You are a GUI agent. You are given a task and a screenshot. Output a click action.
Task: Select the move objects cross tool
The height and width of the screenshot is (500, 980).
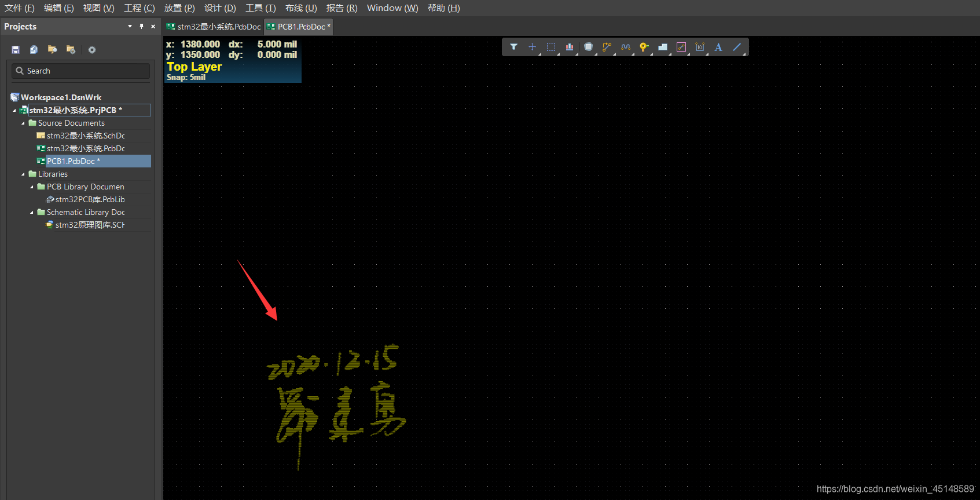point(532,47)
